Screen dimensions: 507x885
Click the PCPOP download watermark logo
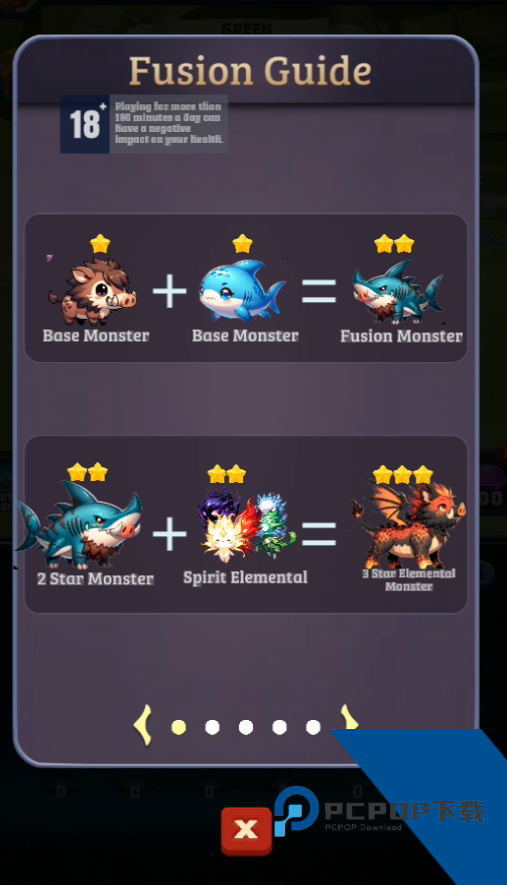[378, 812]
